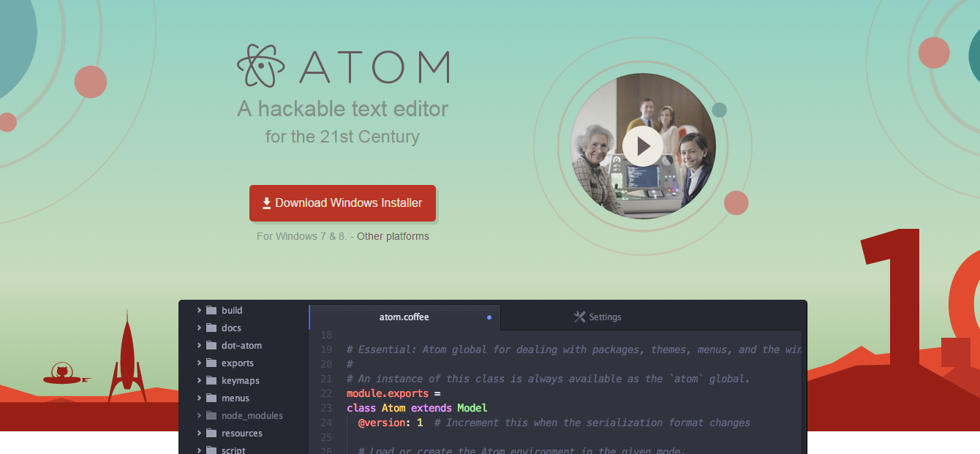This screenshot has width=980, height=454.
Task: Play the Atom intro video
Action: [643, 146]
